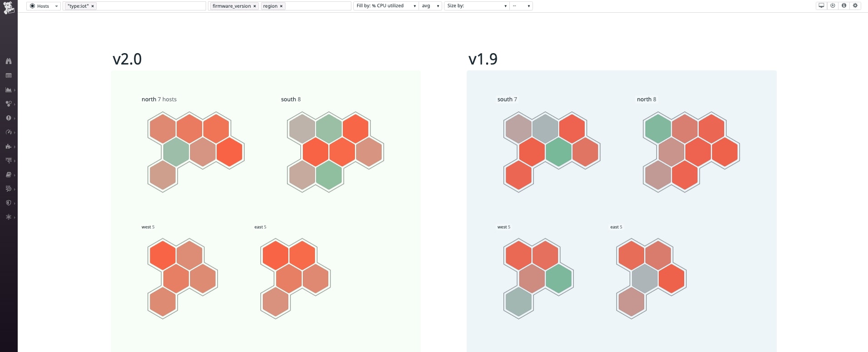This screenshot has height=352, width=868.
Task: Enter full-screen mode with monitor icon
Action: point(821,6)
